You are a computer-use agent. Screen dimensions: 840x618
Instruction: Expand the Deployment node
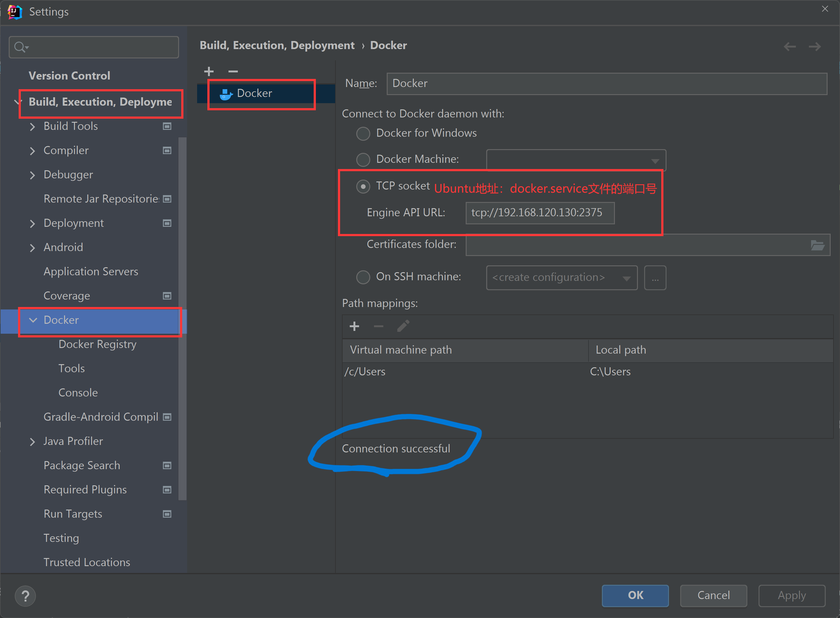(x=32, y=223)
